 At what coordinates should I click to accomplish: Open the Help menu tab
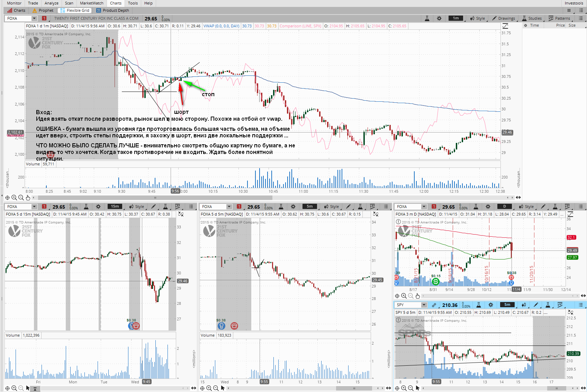coord(148,3)
